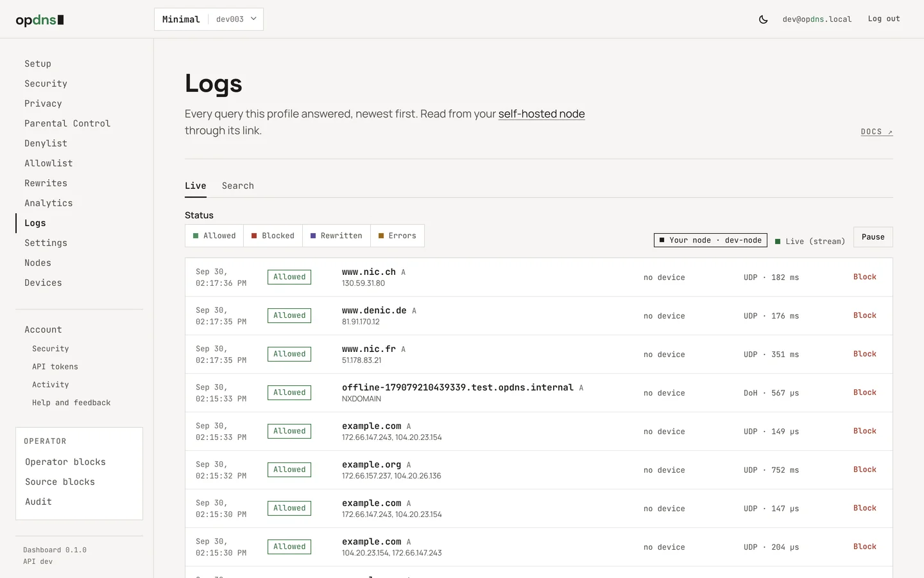
Task: Click the Live (stream) indicator
Action: [x=810, y=241]
